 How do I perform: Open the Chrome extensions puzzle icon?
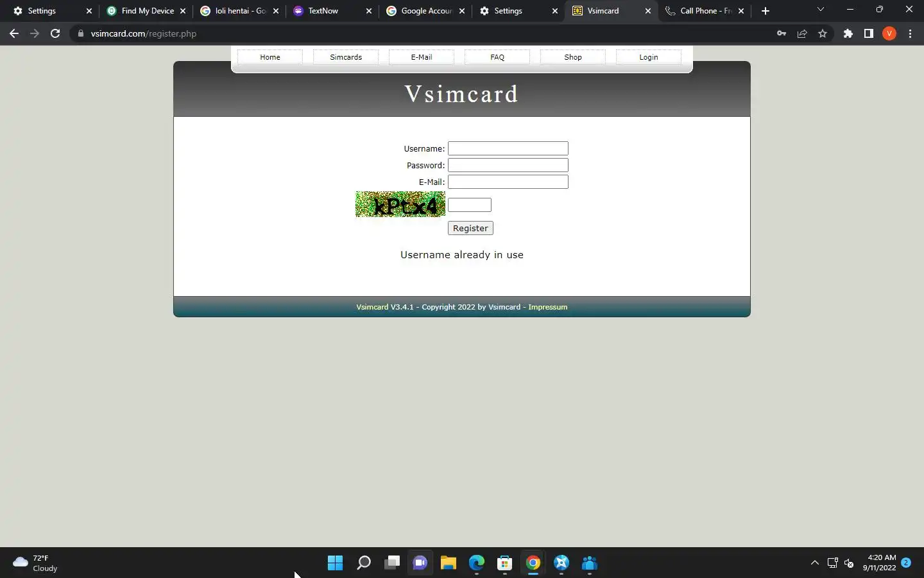848,33
